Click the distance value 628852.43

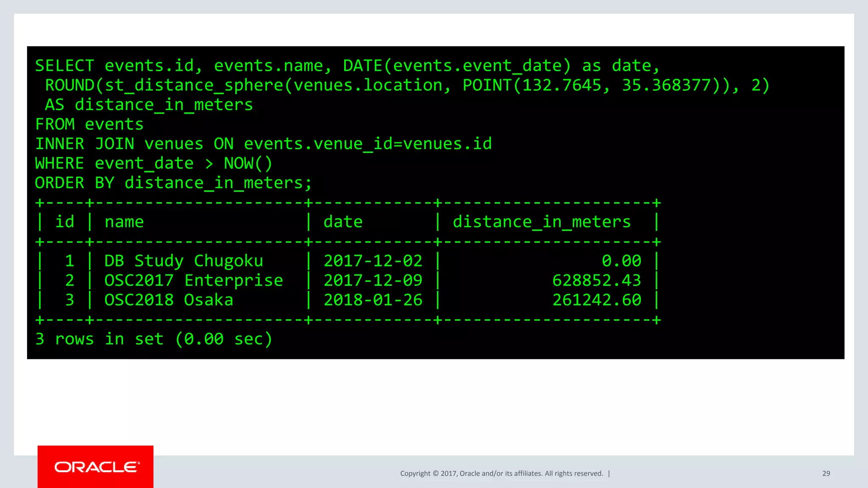pos(596,280)
